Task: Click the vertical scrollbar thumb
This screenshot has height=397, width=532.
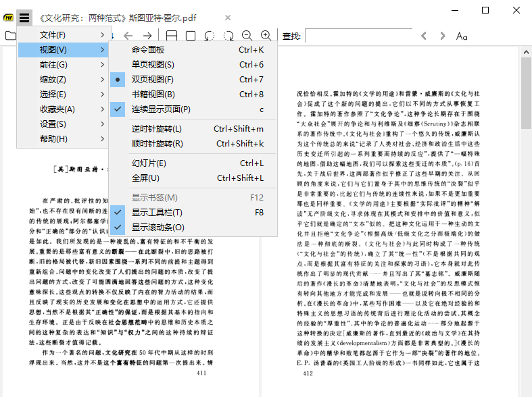Action: (526, 93)
